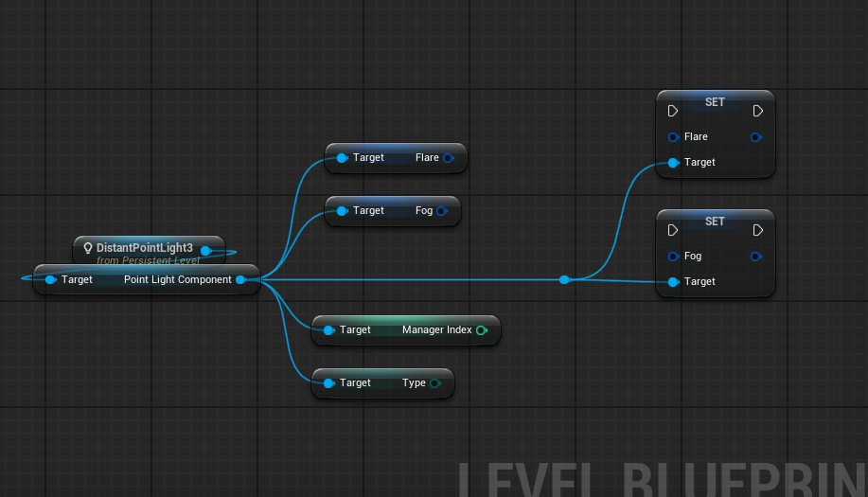
Task: Click the Type label on bottom getter node
Action: (414, 383)
